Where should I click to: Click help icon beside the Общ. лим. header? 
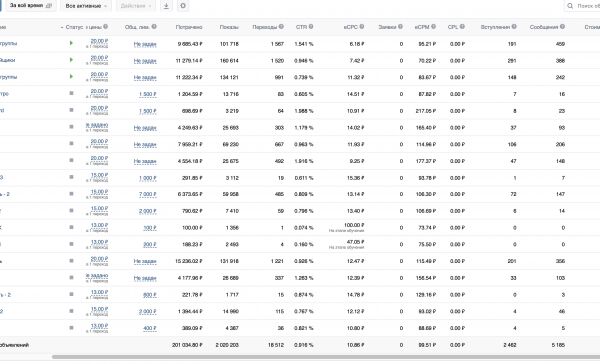point(154,26)
